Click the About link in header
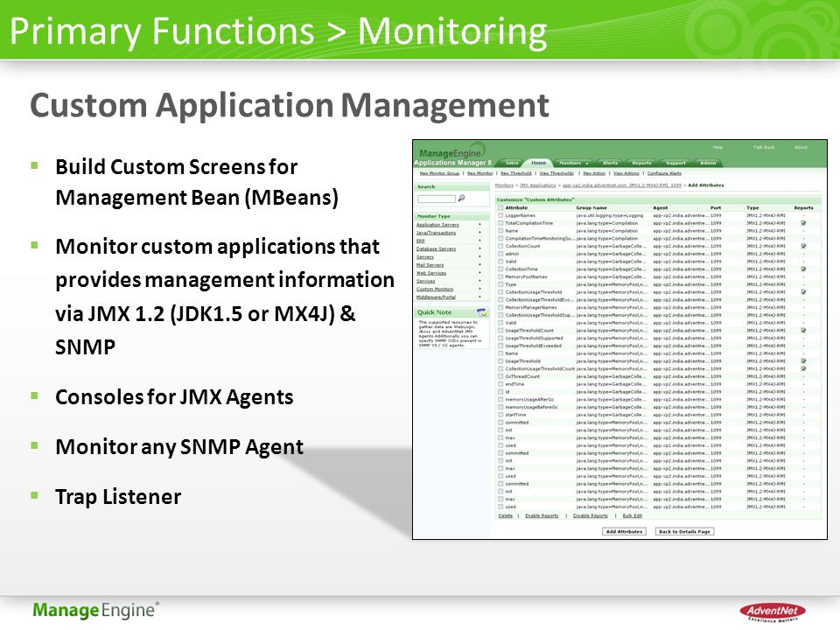 [x=801, y=147]
